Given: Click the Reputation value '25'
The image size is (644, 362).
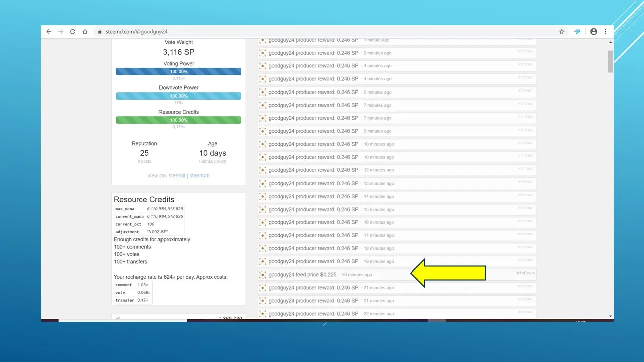Looking at the screenshot, I should [x=144, y=153].
